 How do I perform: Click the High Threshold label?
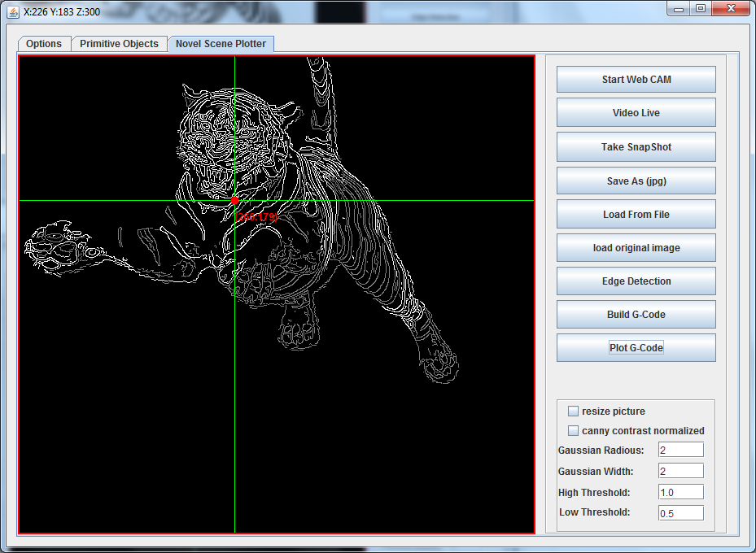tap(594, 493)
